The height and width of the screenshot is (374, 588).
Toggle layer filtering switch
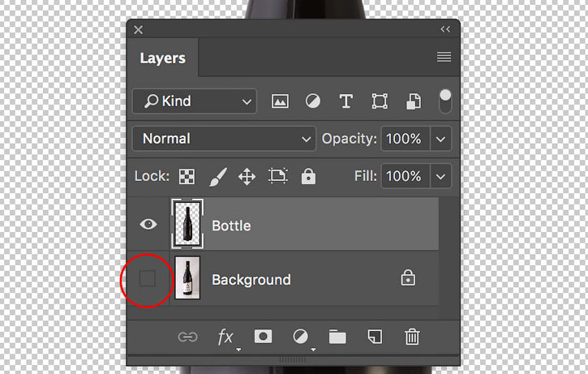click(445, 101)
